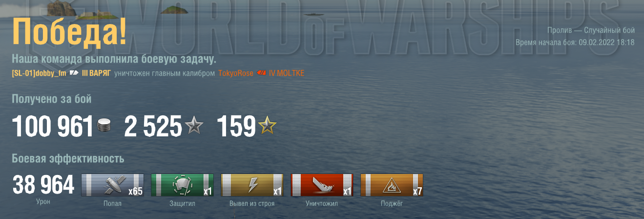Click the ship class icon before III ВАРЯГ
Viewport: 644px width, 219px height.
(74, 73)
